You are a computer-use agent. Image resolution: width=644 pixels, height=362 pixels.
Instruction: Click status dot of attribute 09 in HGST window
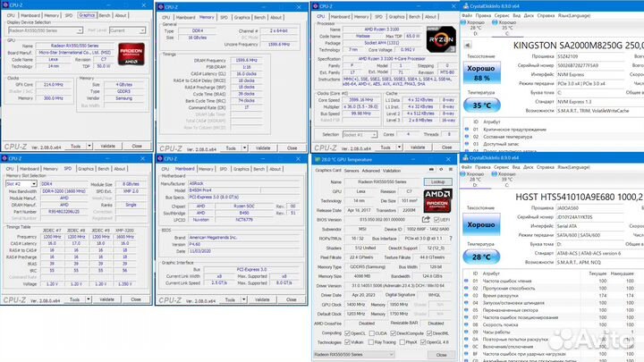[467, 332]
